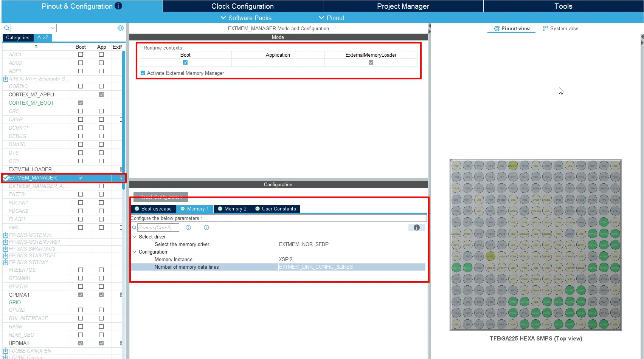This screenshot has width=644, height=359.
Task: Toggle Boot checkbox for EXTMEM_MANAGER row
Action: pos(81,178)
